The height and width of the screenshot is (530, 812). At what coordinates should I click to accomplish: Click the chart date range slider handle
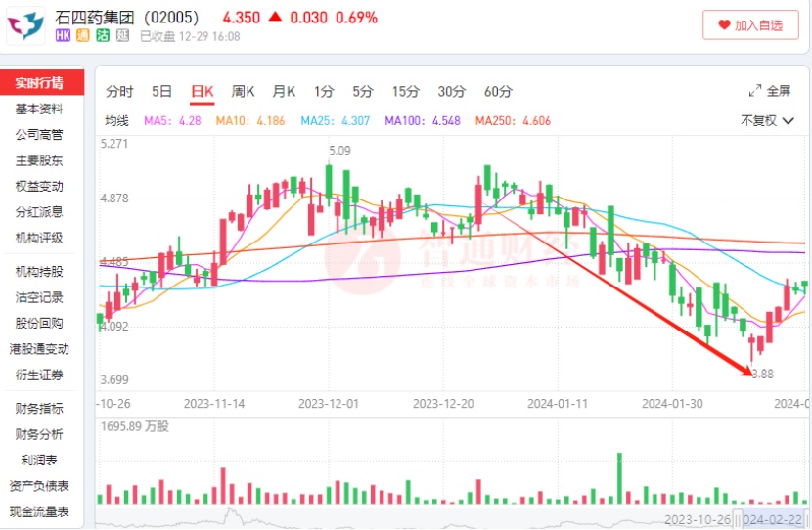(x=743, y=518)
